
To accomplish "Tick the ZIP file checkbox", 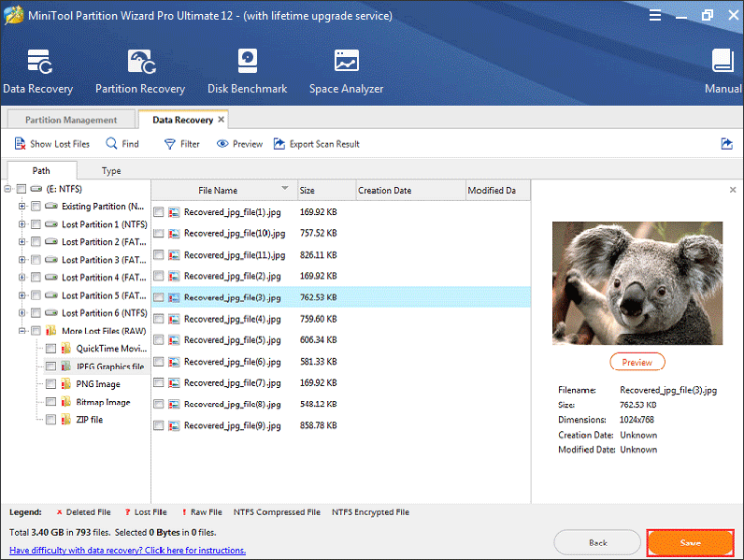I will [x=50, y=420].
